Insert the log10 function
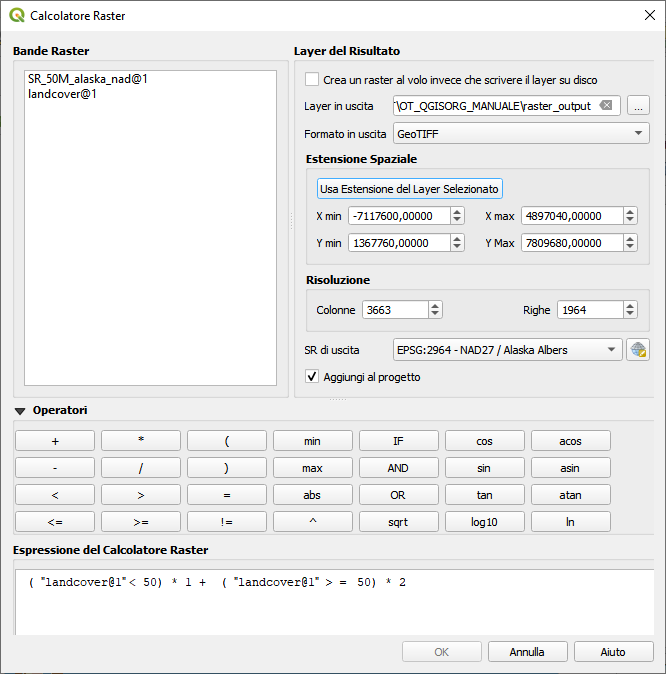The image size is (666, 674). (x=485, y=522)
